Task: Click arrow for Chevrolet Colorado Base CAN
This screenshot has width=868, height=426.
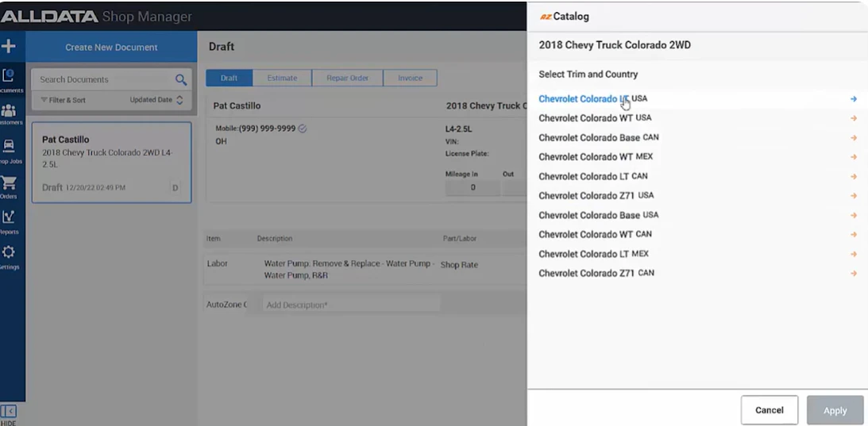Action: pyautogui.click(x=854, y=138)
